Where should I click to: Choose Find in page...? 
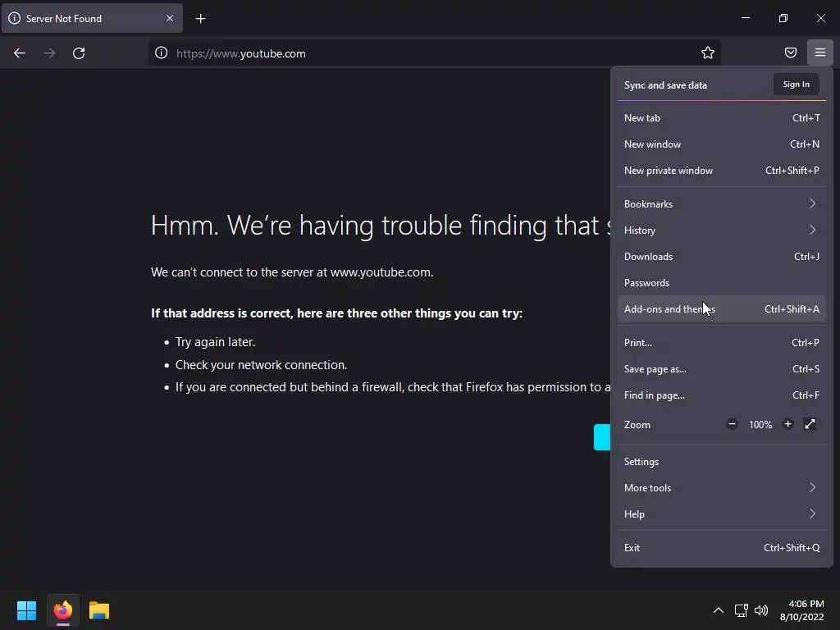pyautogui.click(x=722, y=395)
